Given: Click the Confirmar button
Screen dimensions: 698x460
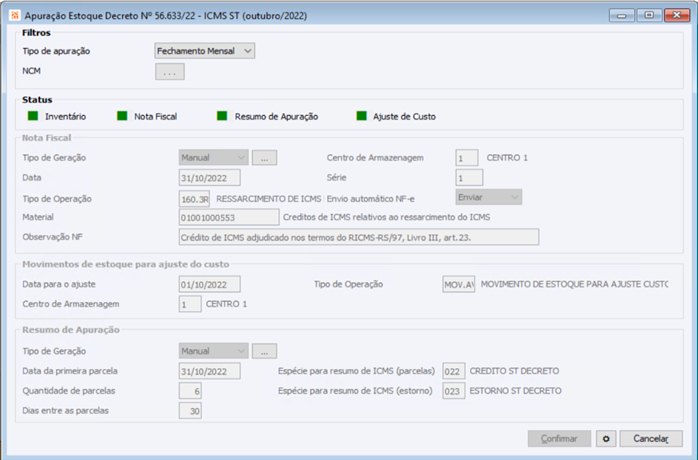Looking at the screenshot, I should 559,439.
